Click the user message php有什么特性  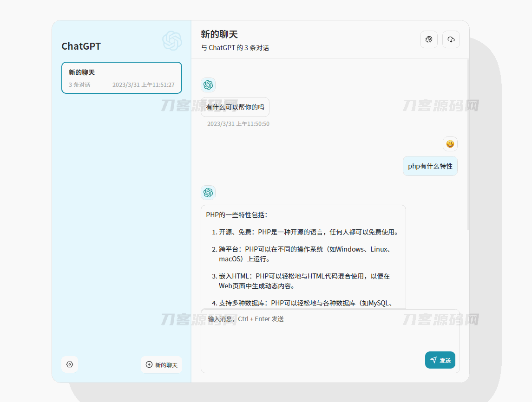coord(430,166)
